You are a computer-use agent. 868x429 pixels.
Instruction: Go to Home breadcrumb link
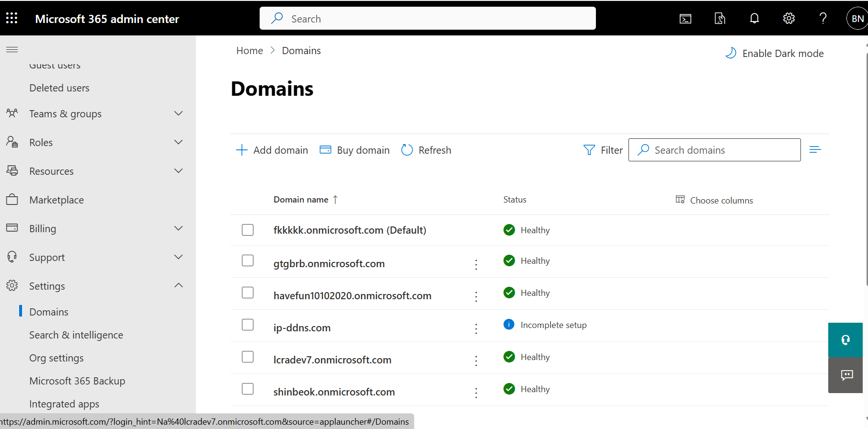point(250,51)
